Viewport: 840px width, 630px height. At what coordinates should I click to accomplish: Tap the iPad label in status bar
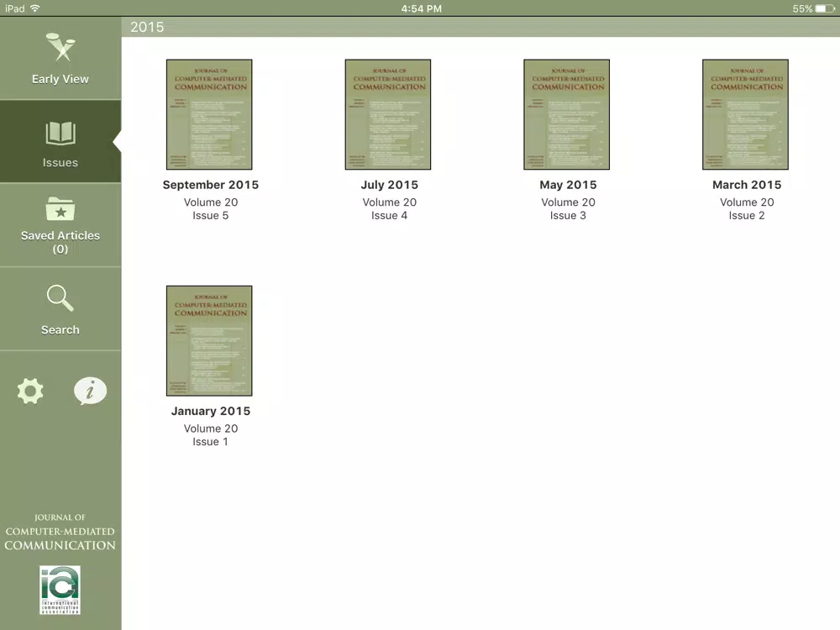(15, 8)
